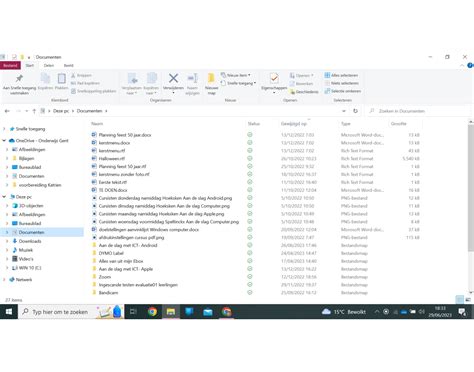This screenshot has height=372, width=474.
Task: Go back with the left arrow
Action: pyautogui.click(x=7, y=111)
